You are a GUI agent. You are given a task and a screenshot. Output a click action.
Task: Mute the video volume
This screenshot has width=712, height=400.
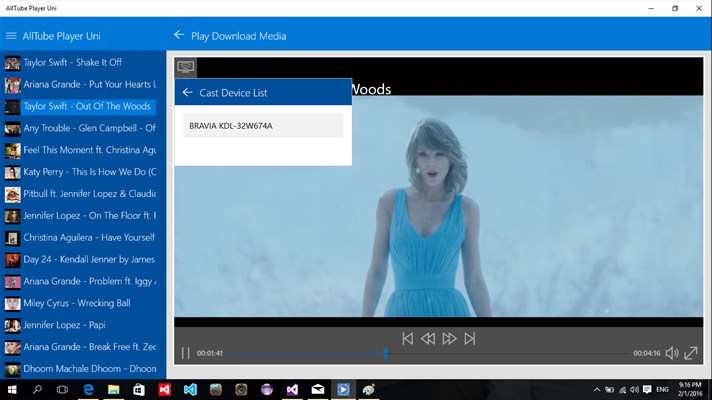672,353
